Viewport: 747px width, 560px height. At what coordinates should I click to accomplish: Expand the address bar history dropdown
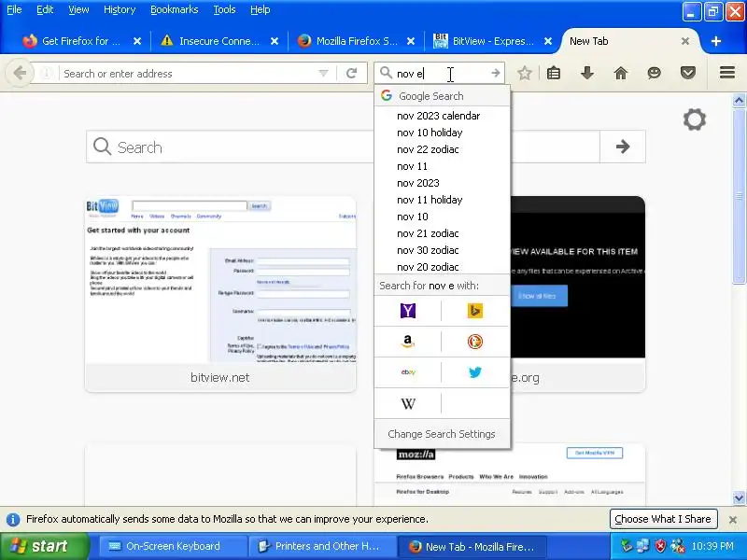323,74
